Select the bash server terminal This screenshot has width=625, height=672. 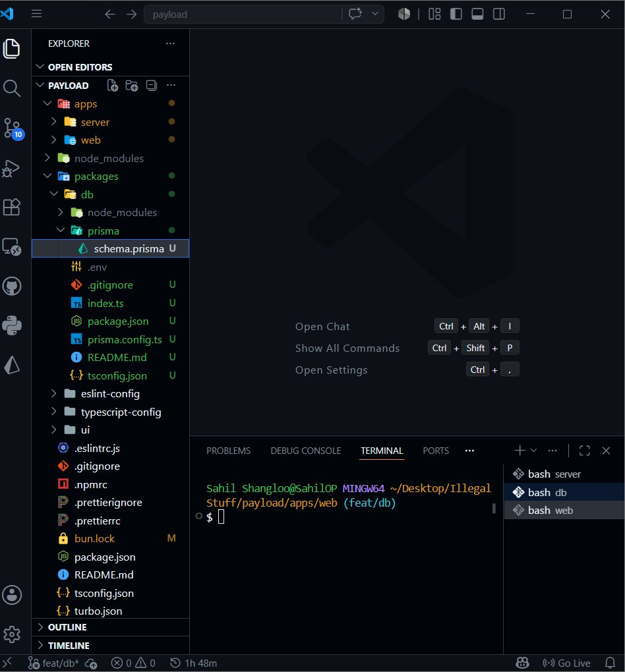[x=564, y=474]
